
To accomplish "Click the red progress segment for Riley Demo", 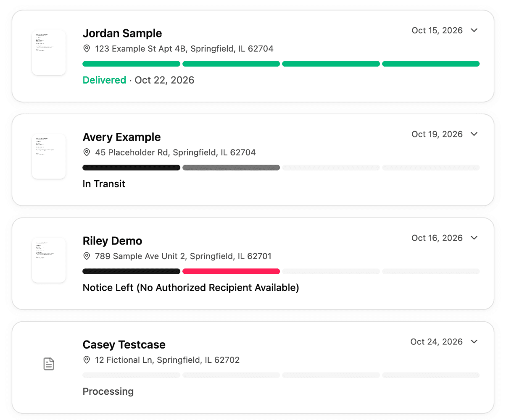I will [231, 271].
